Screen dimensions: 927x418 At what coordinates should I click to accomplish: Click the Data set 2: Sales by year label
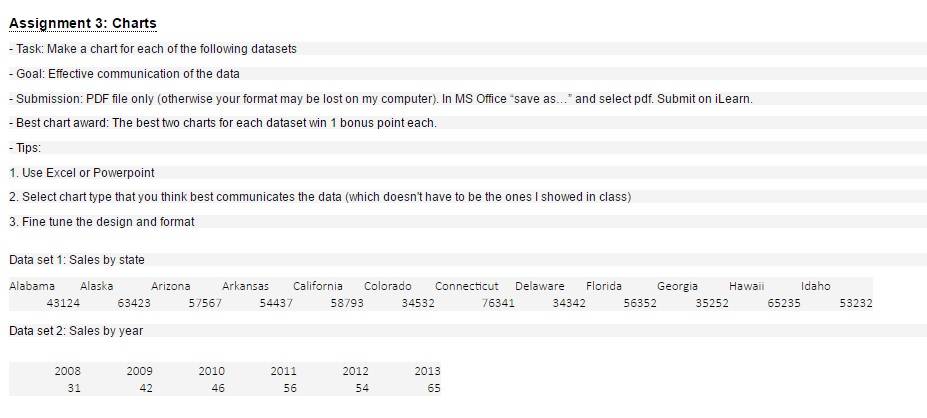(x=76, y=331)
